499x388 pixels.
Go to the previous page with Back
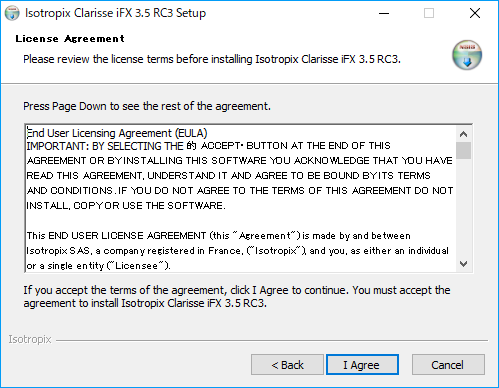(287, 365)
